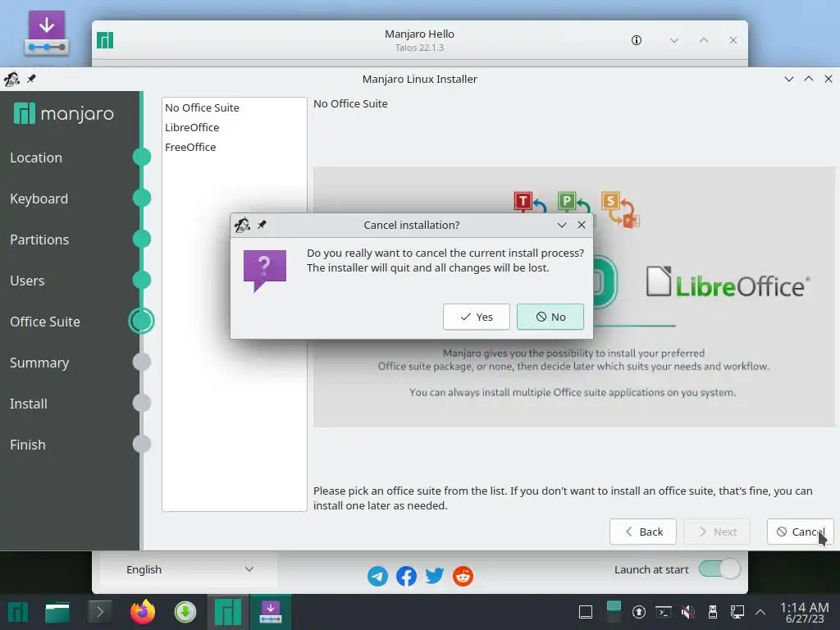Open the removable devices tray icon

pyautogui.click(x=713, y=612)
